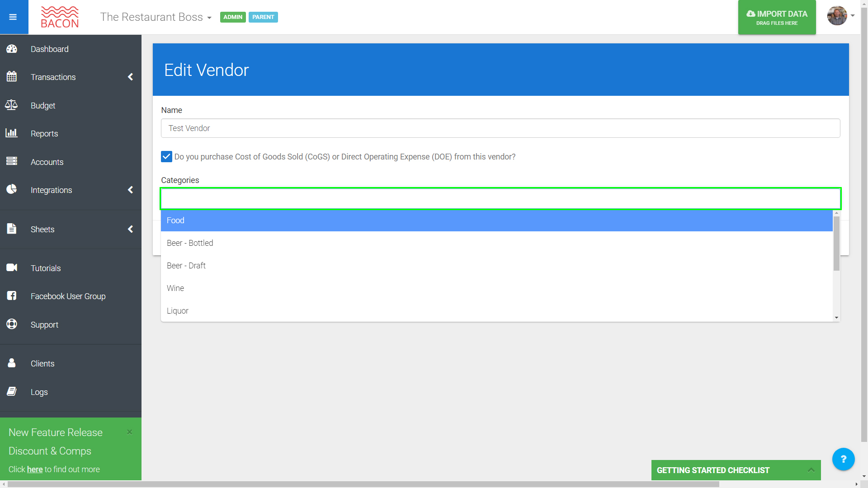
Task: Click the Tutorials video camera icon
Action: pyautogui.click(x=12, y=267)
